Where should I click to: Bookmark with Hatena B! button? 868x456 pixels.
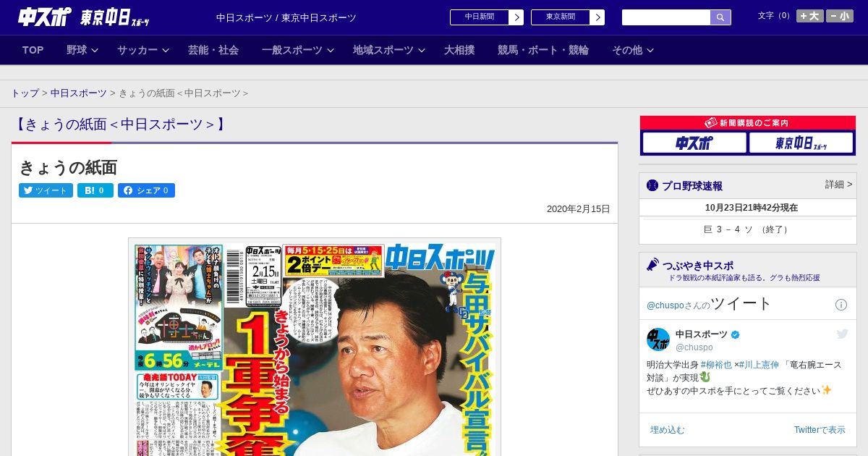(95, 190)
